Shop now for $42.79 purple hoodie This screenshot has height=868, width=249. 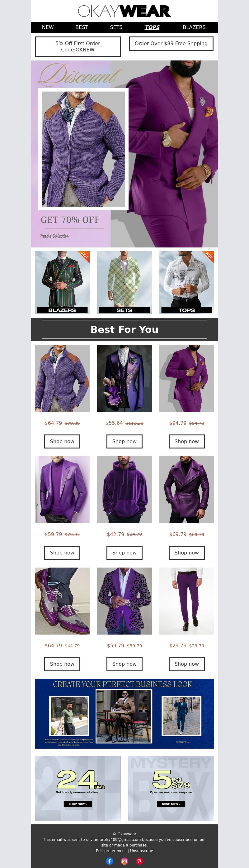point(125,553)
